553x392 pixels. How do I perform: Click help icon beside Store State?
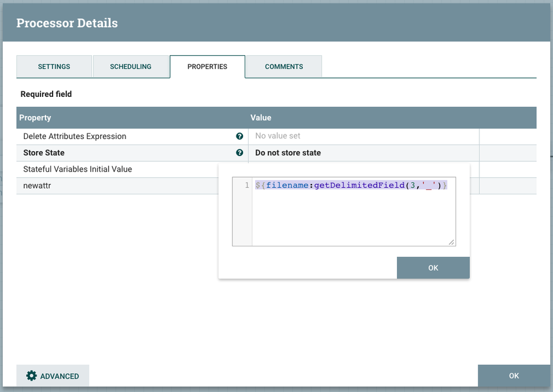tap(240, 153)
